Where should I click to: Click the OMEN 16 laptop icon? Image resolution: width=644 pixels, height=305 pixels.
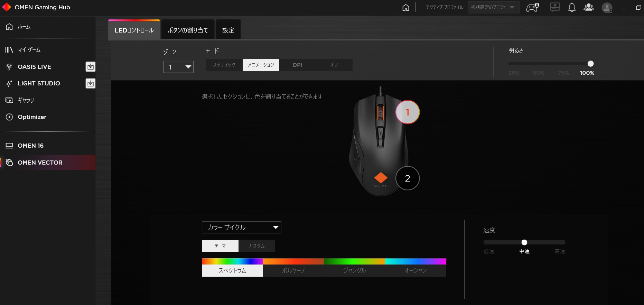click(9, 146)
